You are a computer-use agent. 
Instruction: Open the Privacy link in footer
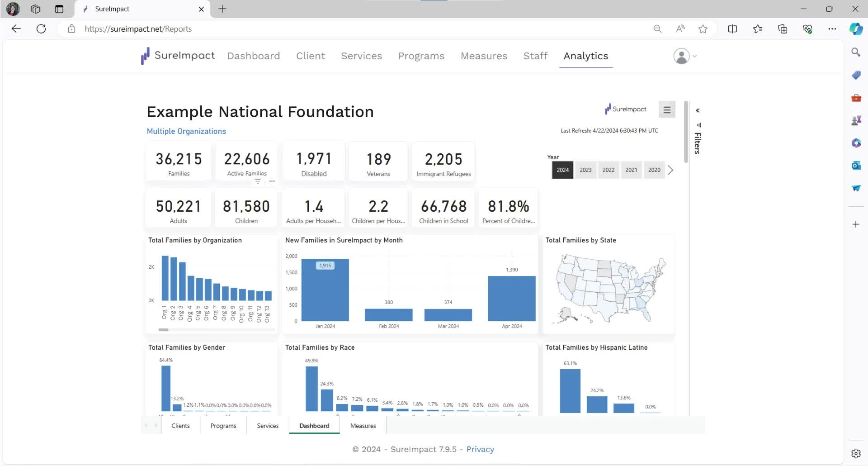click(x=480, y=449)
